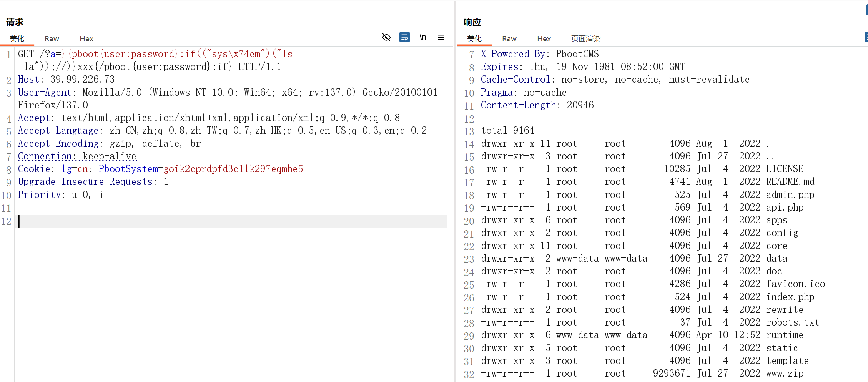Click the 响应 panel title

click(x=472, y=22)
